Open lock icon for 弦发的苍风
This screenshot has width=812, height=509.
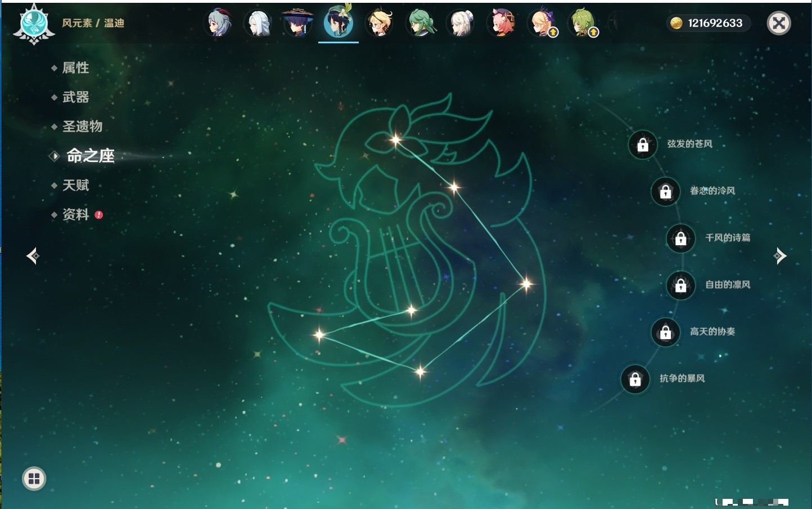(643, 145)
